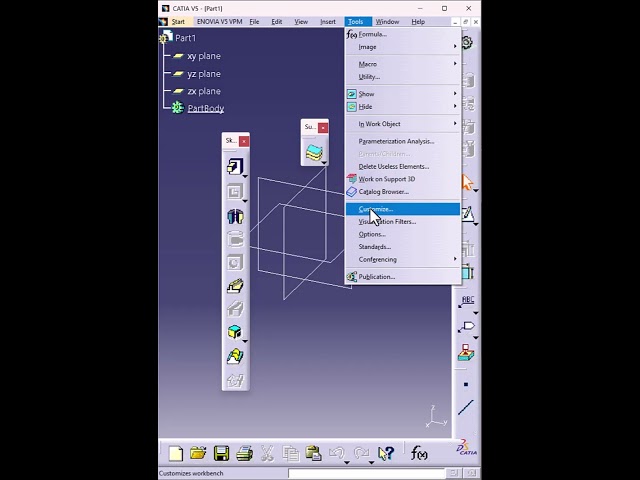
Task: Expand the Pad icon dropdown arrow
Action: pyautogui.click(x=245, y=176)
